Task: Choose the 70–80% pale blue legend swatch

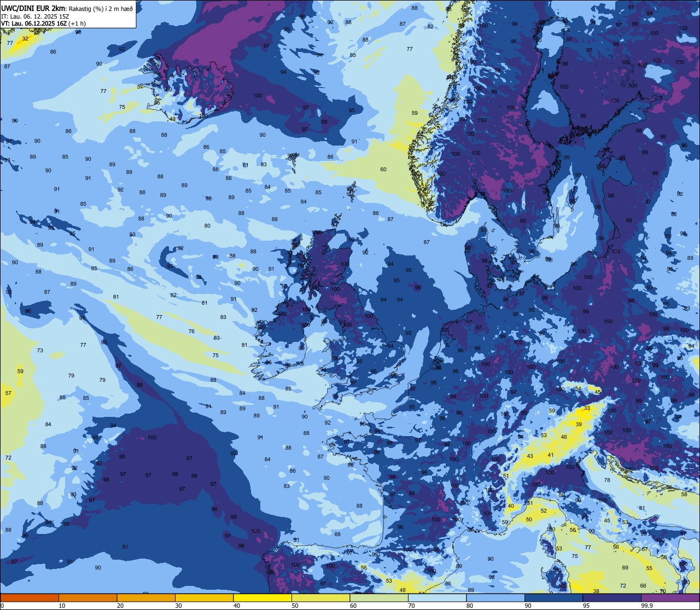Action: tap(437, 597)
